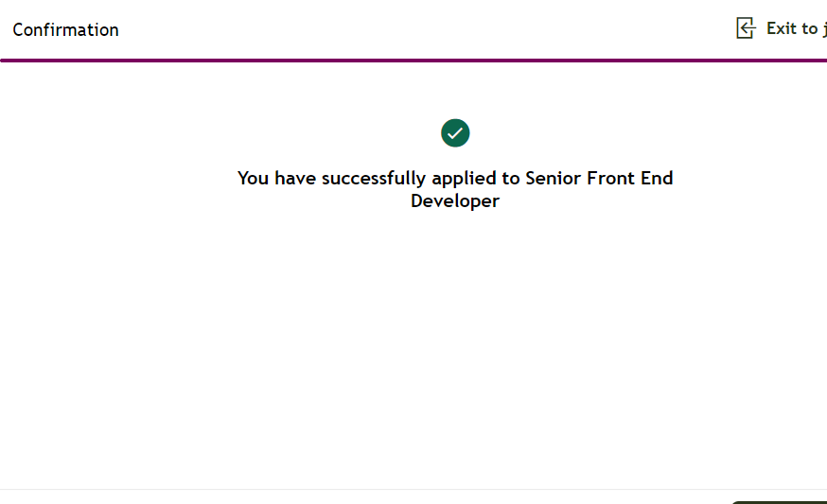Click the word "End" in job title
Viewport: 827px width, 504px height.
point(657,178)
